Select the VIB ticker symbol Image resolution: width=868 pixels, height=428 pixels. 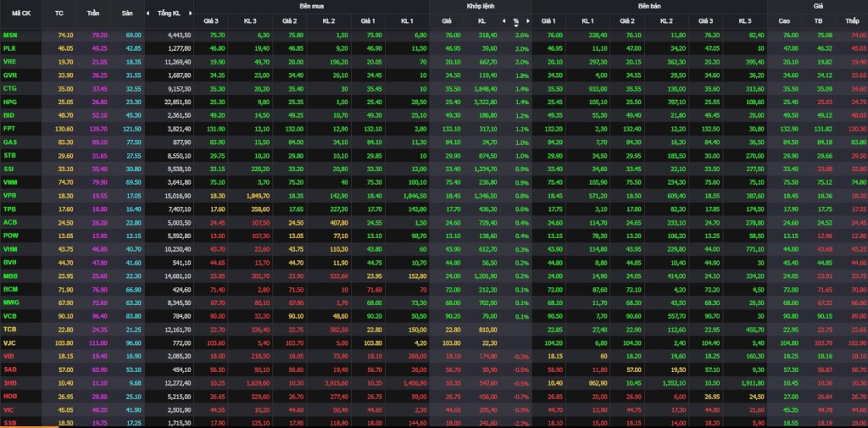click(8, 356)
